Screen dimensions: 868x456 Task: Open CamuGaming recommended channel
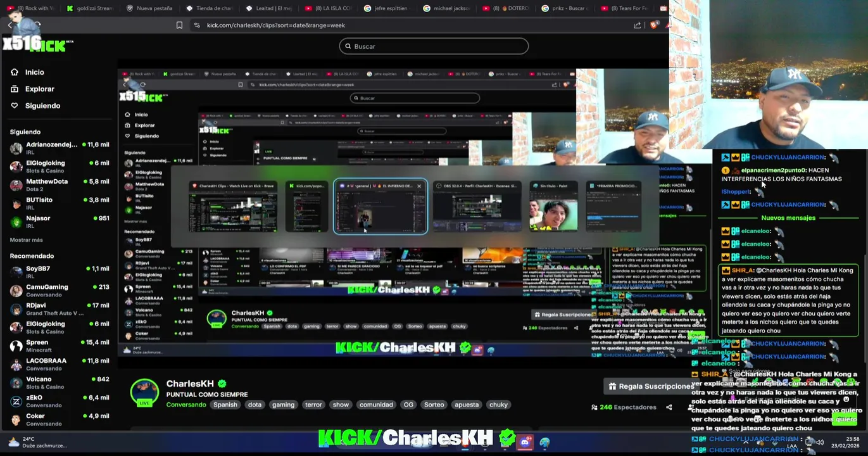60,291
